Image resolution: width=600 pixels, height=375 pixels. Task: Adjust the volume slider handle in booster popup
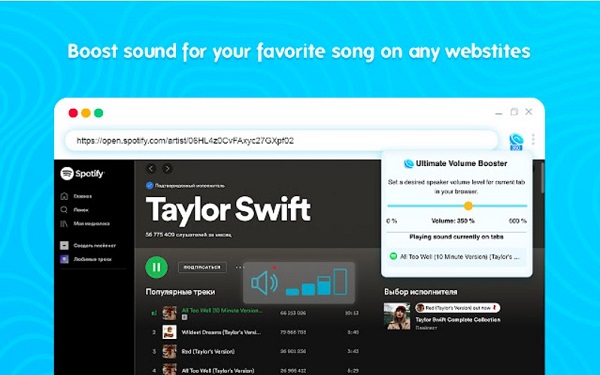468,206
